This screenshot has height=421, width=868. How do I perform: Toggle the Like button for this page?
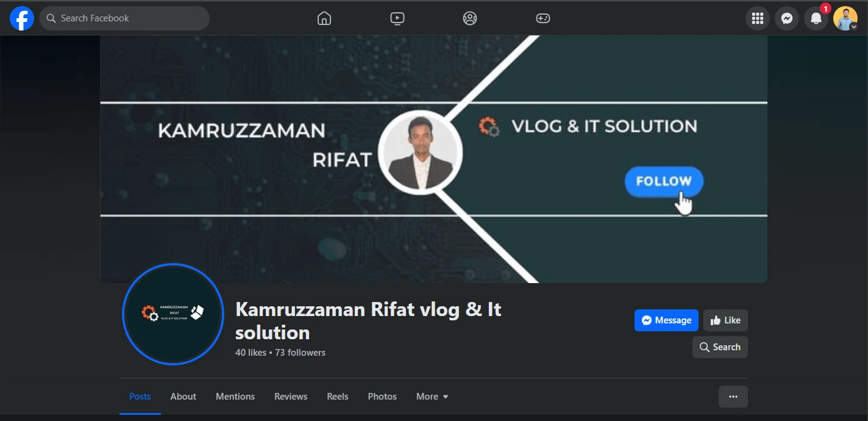point(725,320)
